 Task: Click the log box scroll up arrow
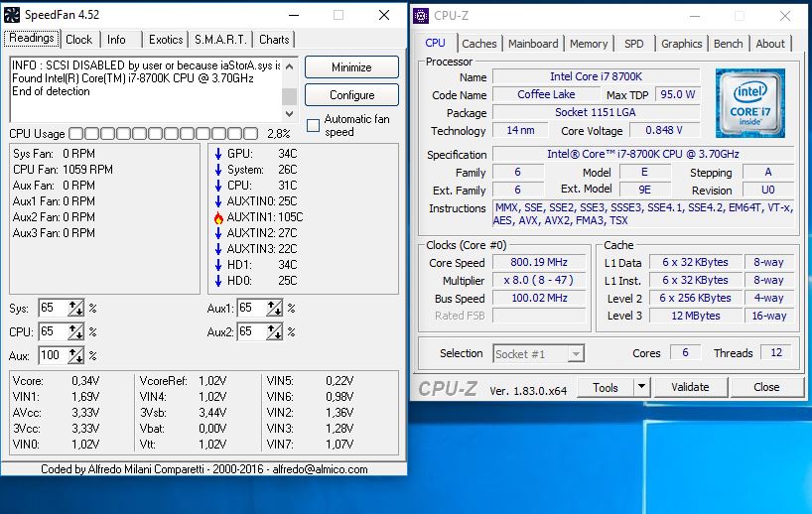[x=290, y=66]
